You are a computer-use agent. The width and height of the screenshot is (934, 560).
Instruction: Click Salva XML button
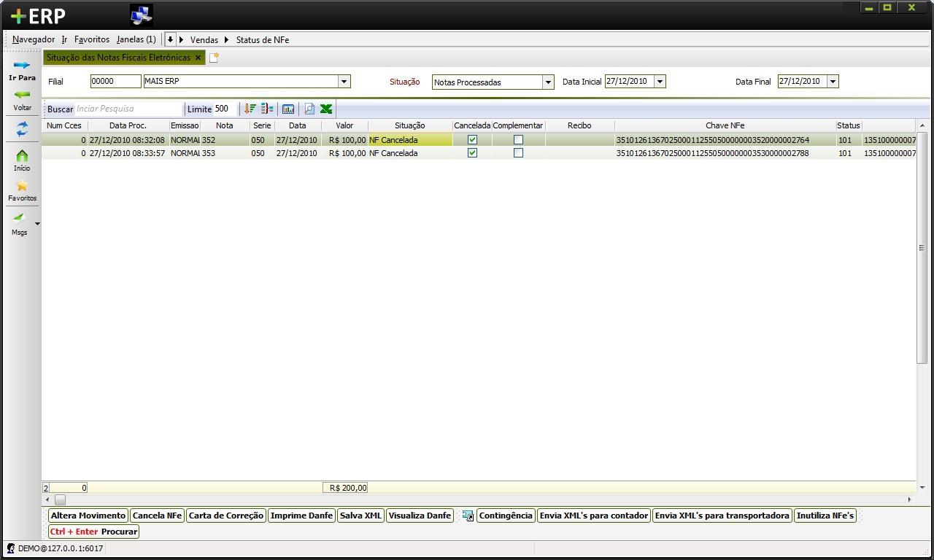[360, 516]
